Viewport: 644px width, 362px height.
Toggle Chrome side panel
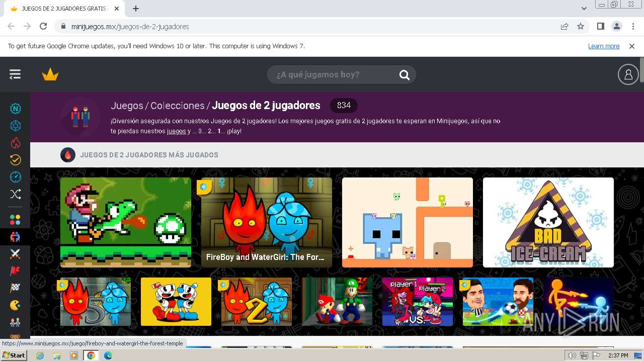[x=600, y=27]
